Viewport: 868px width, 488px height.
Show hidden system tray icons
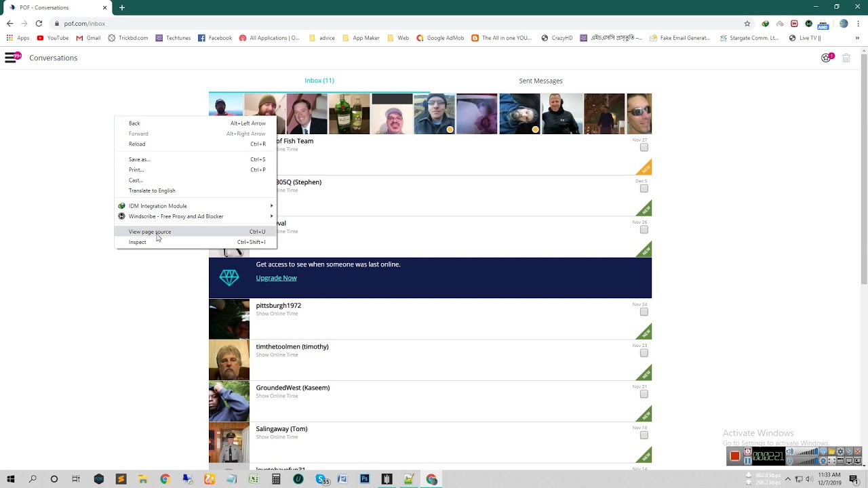pos(787,479)
